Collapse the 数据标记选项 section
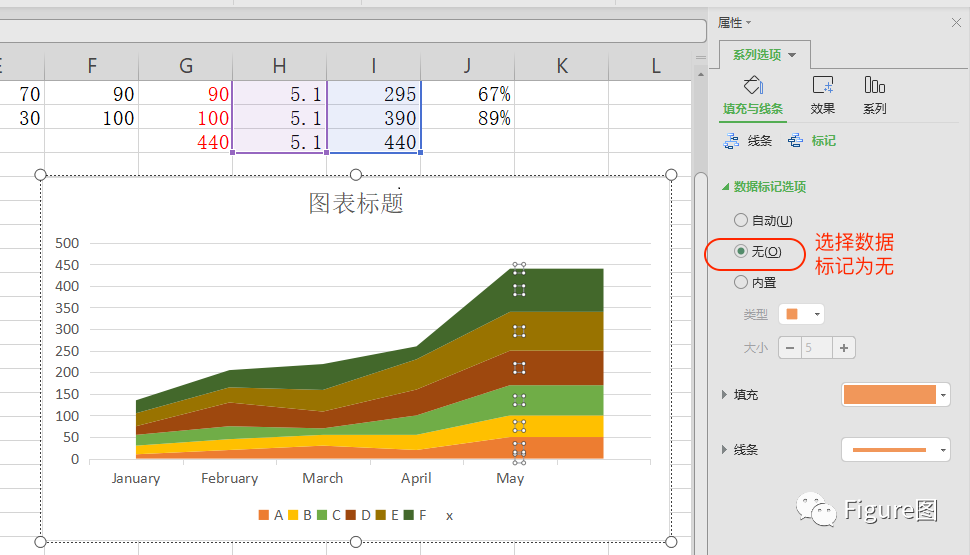970x555 pixels. coord(764,187)
